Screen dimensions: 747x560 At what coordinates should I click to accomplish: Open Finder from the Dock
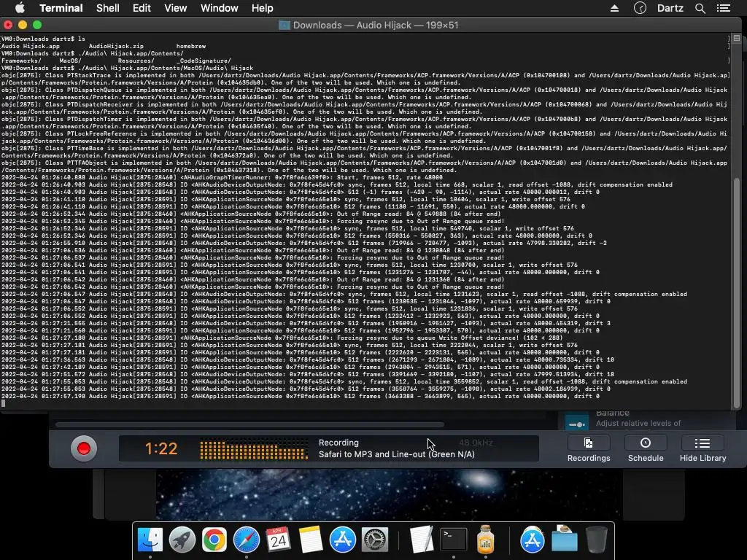(x=150, y=540)
